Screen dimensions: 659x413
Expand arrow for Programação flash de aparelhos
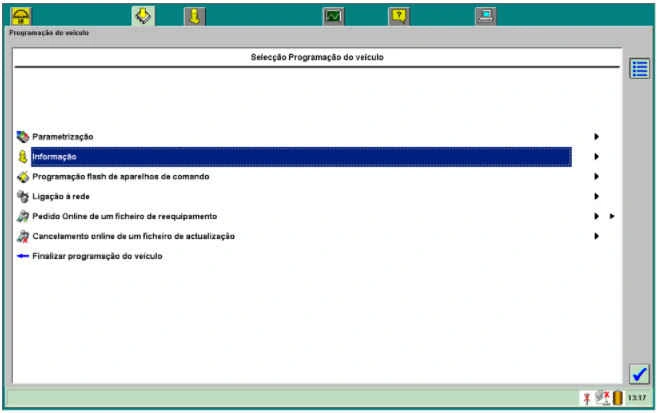597,176
